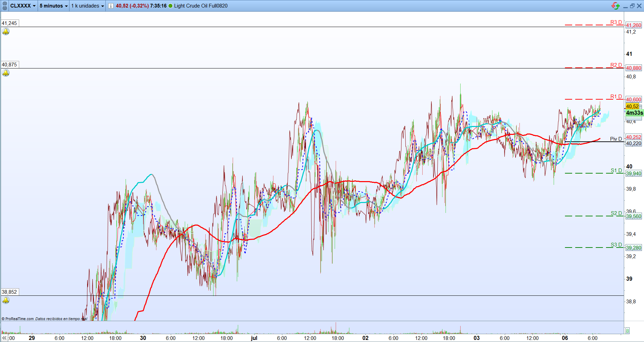Click the 40,600 price axis tag
Screen dimensions: 644x342
click(x=634, y=100)
